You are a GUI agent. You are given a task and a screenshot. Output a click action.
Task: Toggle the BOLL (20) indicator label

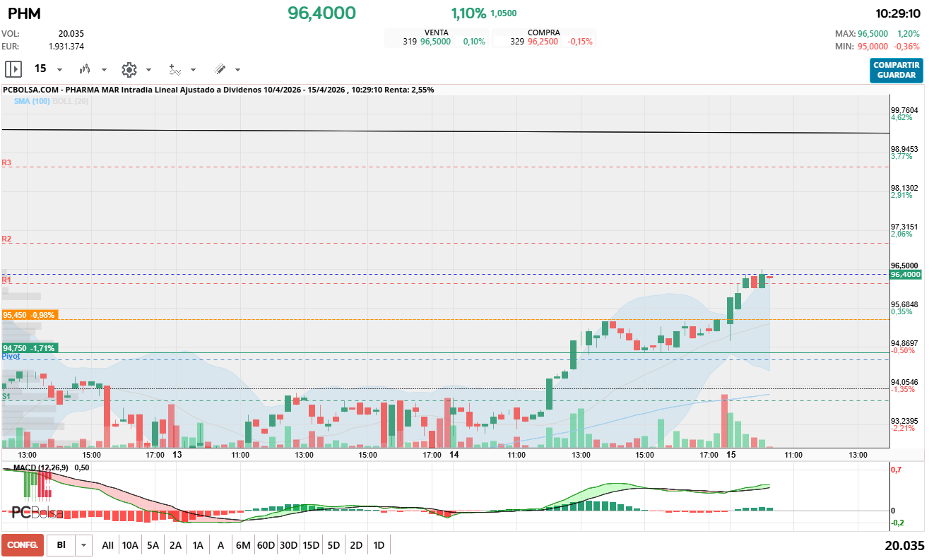(70, 102)
